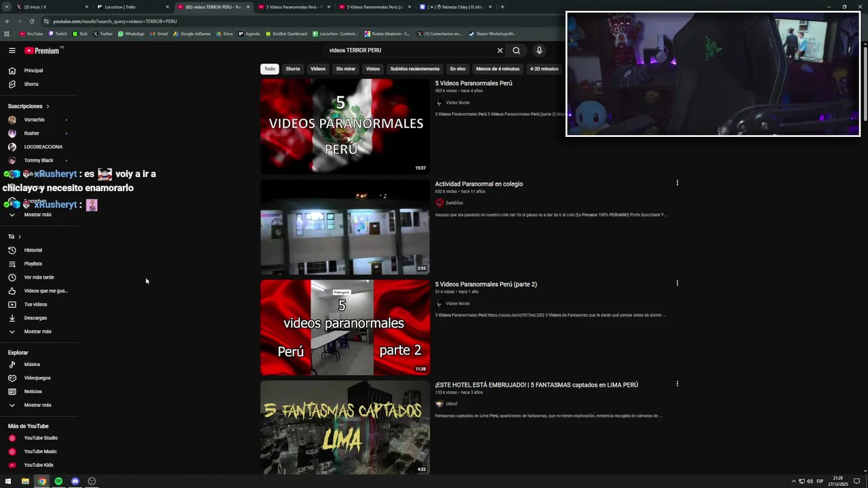
Task: Open Rusher subscription channel
Action: [x=32, y=134]
